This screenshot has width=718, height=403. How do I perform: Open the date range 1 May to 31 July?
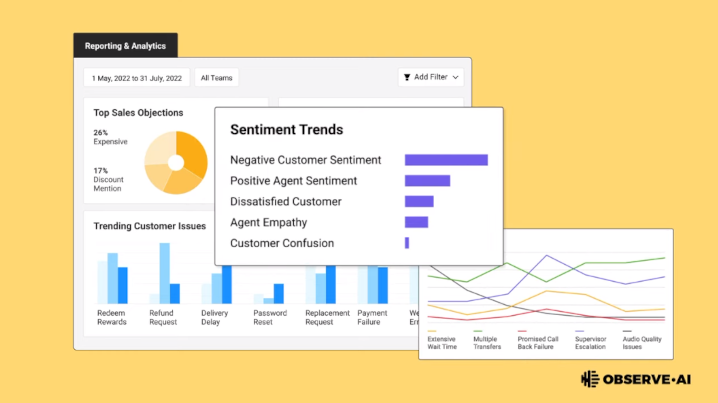pyautogui.click(x=136, y=78)
